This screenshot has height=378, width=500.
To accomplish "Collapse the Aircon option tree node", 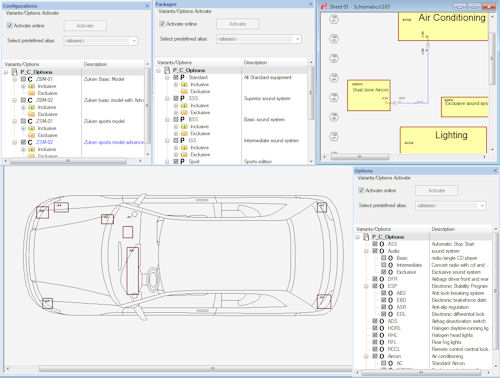I will pos(366,356).
